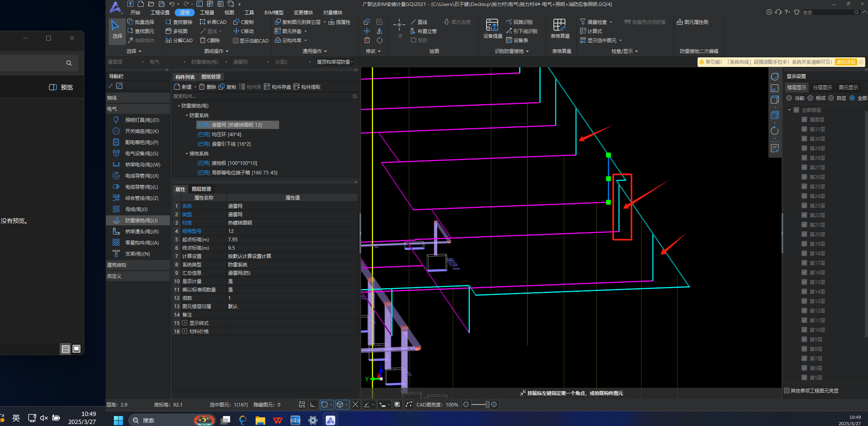Toggle the 第31层 checkbox
868x426 pixels.
click(x=804, y=129)
